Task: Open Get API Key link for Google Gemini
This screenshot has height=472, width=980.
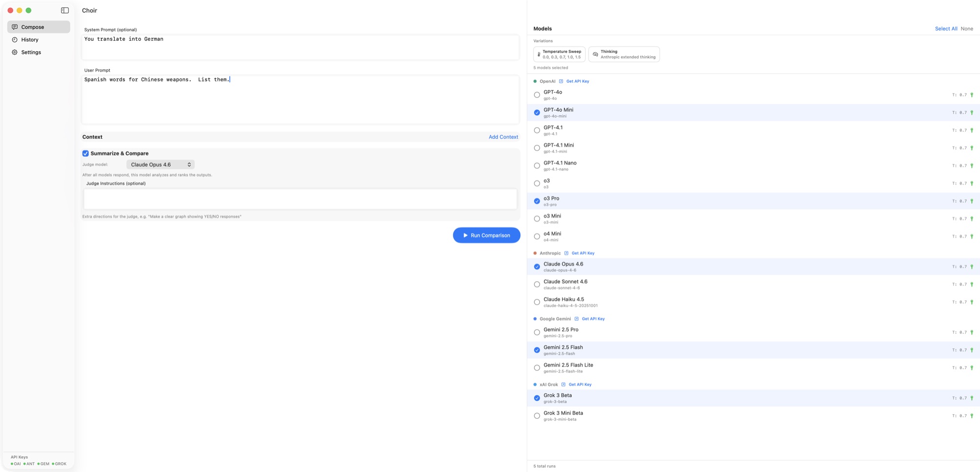Action: [x=593, y=319]
